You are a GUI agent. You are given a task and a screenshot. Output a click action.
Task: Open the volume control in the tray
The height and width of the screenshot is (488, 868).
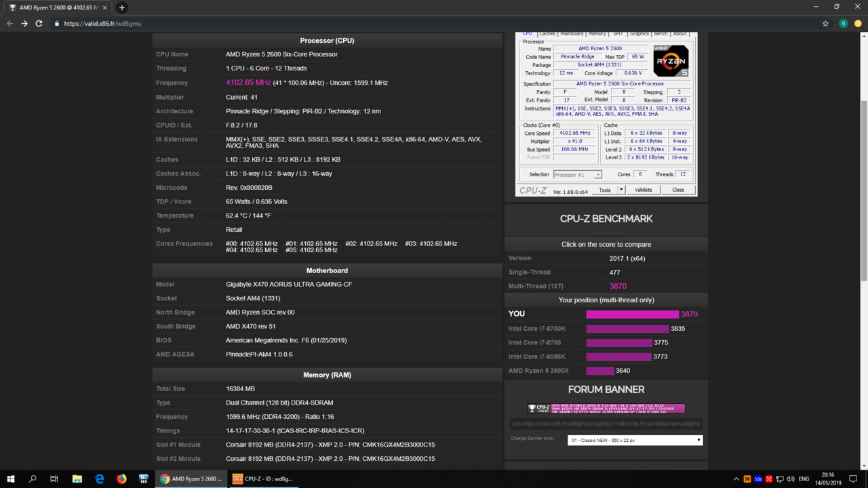coord(791,479)
